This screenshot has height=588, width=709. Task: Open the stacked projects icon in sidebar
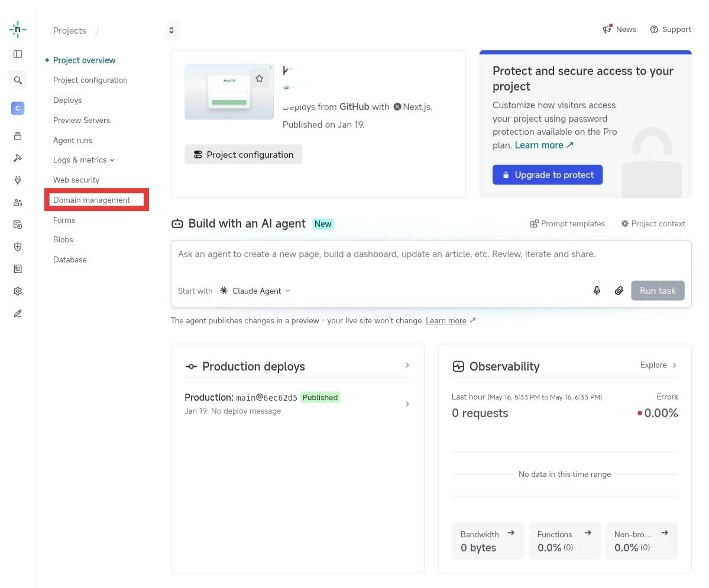(18, 136)
